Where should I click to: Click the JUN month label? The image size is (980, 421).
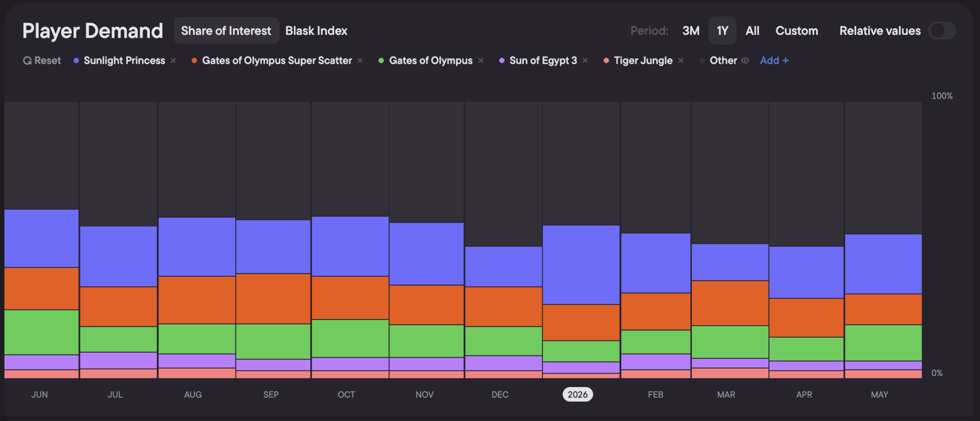pos(40,395)
